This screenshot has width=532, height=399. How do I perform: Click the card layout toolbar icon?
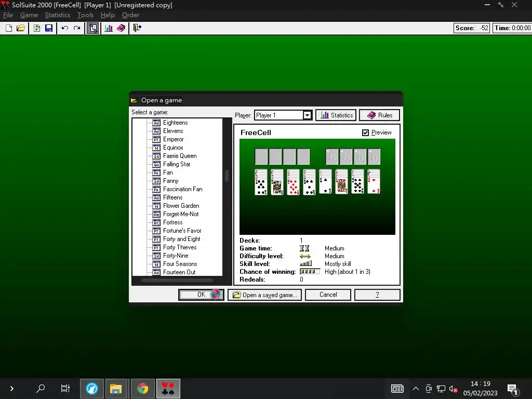pos(92,28)
